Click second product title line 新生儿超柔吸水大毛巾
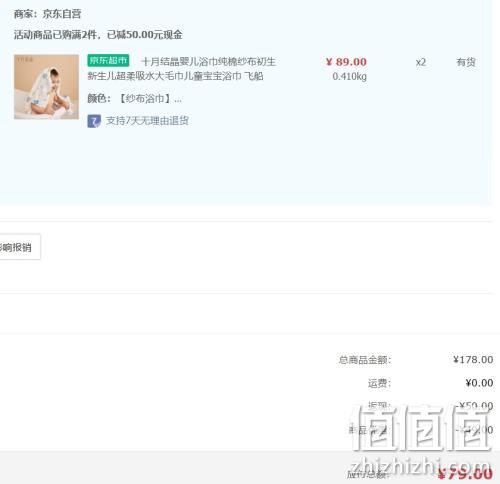 175,76
